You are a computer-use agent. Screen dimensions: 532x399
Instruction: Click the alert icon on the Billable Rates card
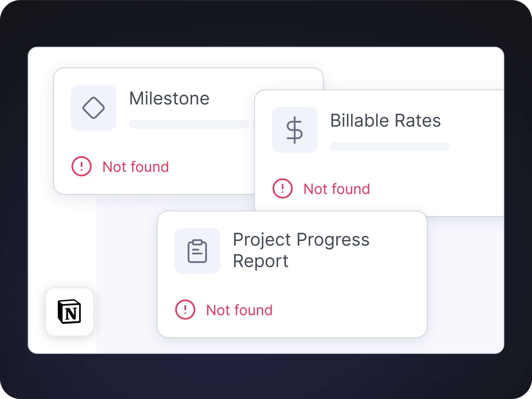click(283, 188)
